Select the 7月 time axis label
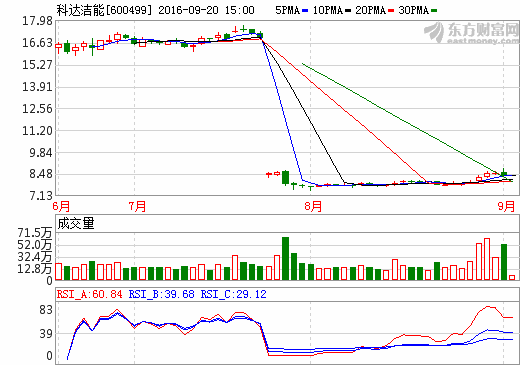Image resolution: width=520 pixels, height=365 pixels. (137, 206)
